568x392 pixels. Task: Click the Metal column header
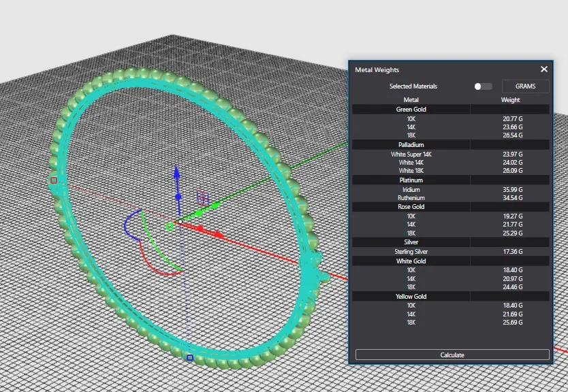click(411, 100)
